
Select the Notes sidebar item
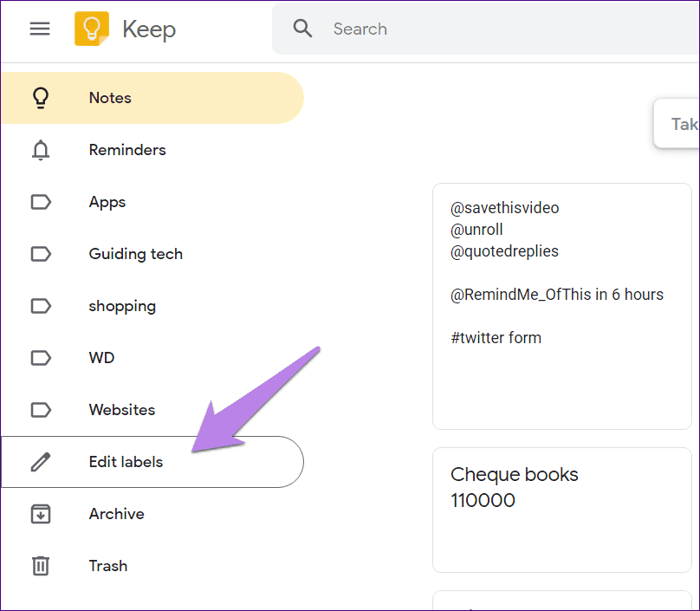point(110,98)
